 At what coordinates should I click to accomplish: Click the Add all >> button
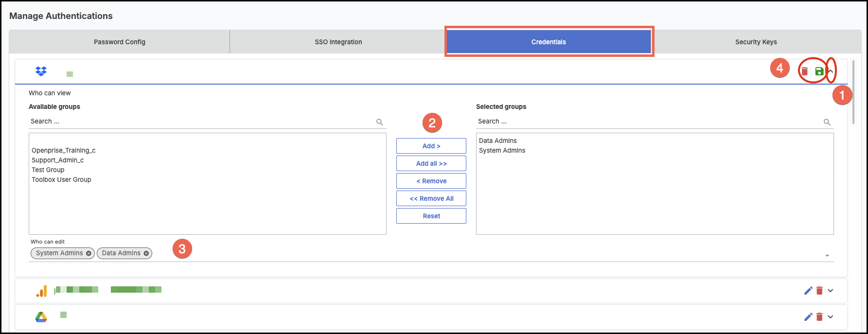pyautogui.click(x=431, y=163)
